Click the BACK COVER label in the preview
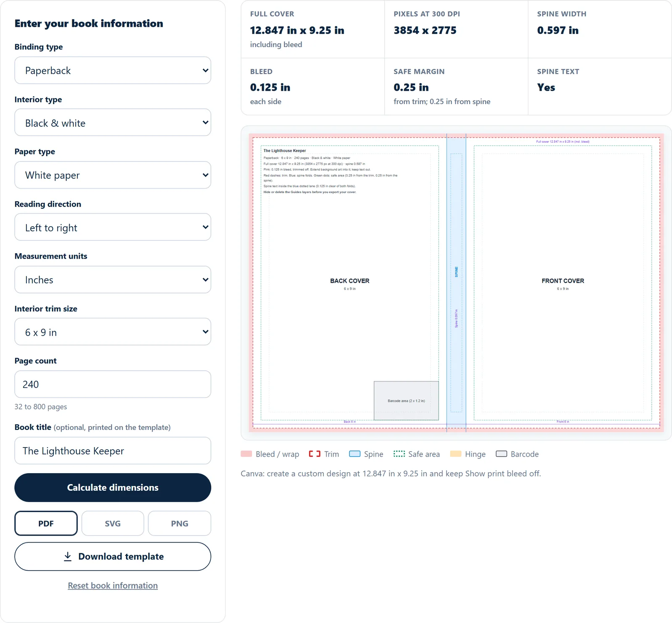The height and width of the screenshot is (623, 672). point(350,281)
